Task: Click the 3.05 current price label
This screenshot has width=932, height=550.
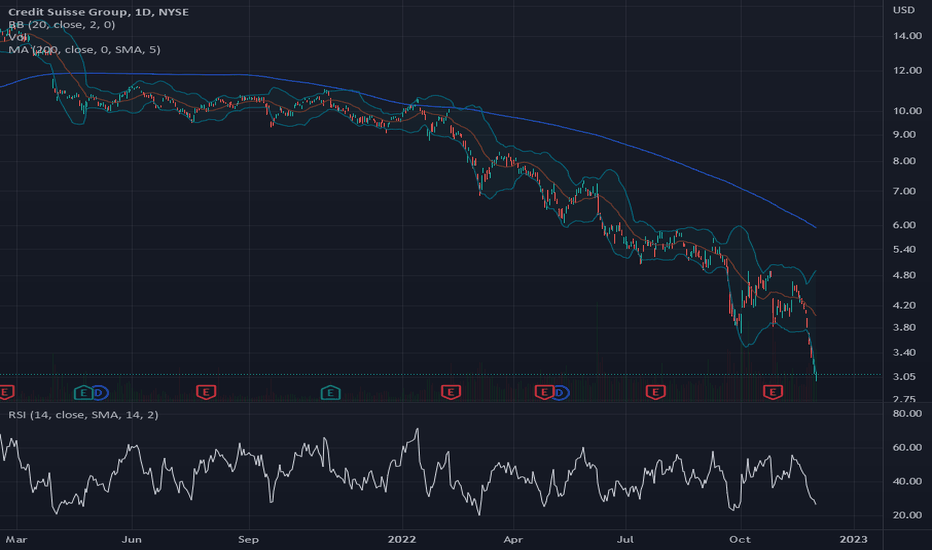Action: click(x=904, y=376)
